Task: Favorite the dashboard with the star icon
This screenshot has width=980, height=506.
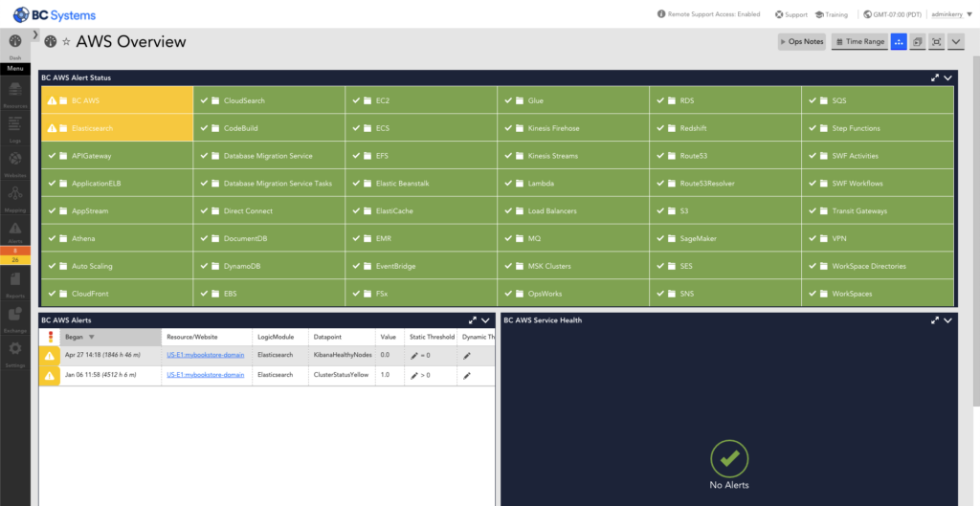Action: pos(66,42)
